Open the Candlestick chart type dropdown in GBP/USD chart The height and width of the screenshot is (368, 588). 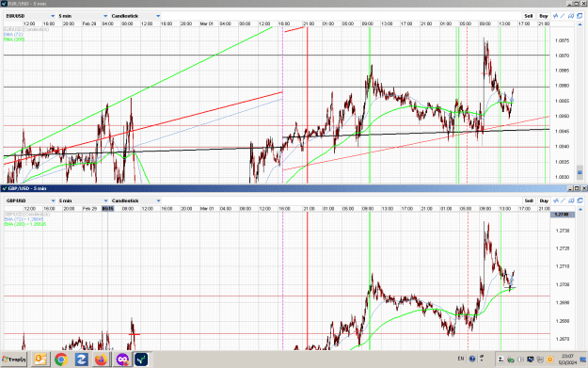pyautogui.click(x=135, y=200)
